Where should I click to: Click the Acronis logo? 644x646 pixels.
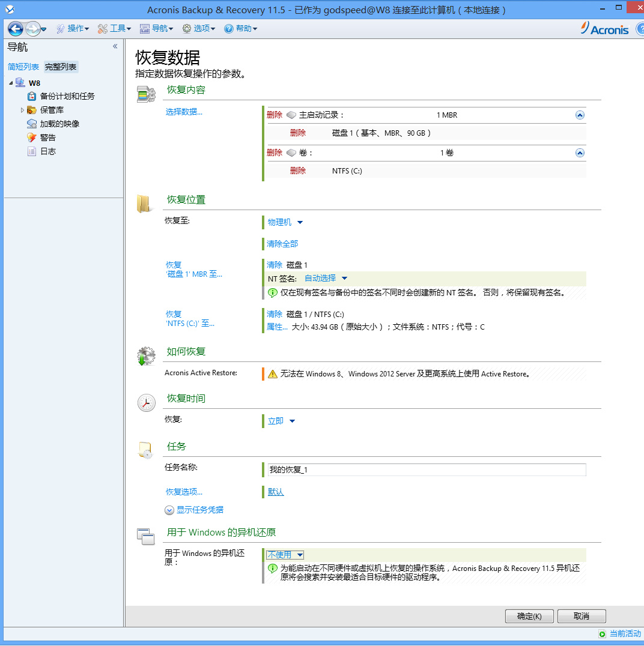605,29
